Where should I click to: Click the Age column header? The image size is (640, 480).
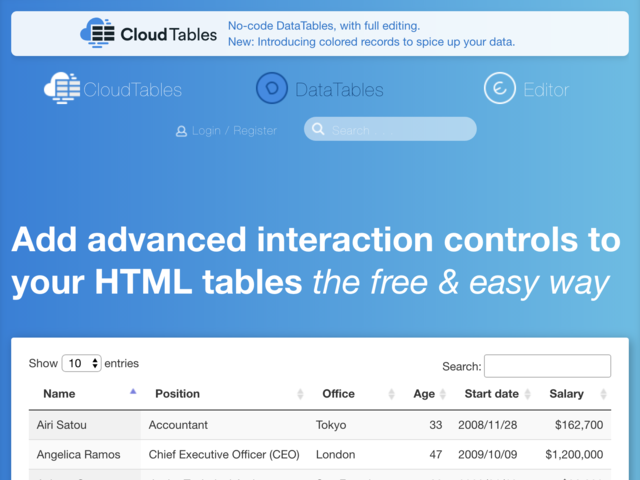pos(424,394)
